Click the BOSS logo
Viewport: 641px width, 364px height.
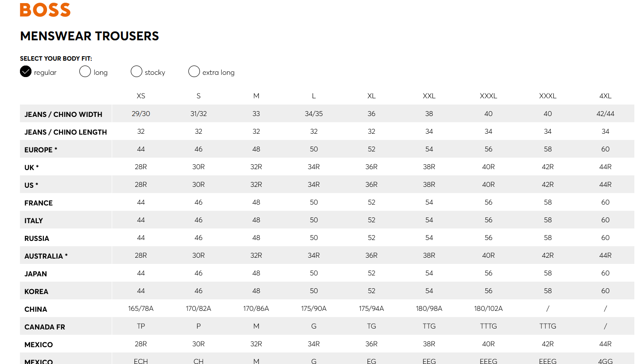point(45,10)
